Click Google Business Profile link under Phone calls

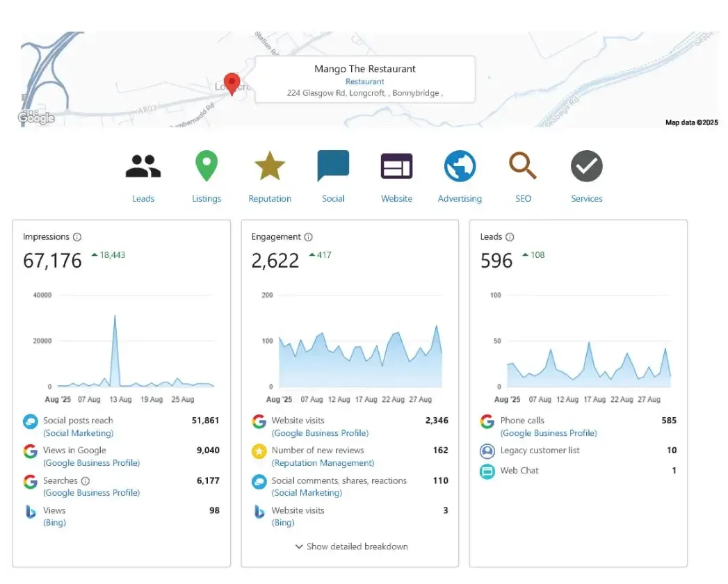coord(549,433)
